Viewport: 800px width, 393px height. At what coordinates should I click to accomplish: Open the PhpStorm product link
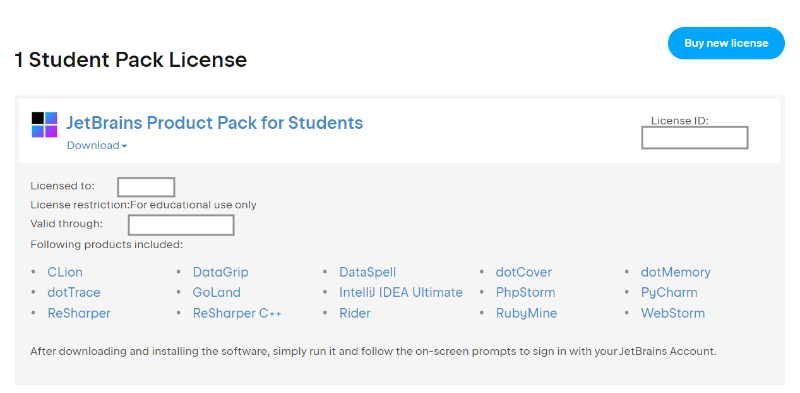coord(526,292)
